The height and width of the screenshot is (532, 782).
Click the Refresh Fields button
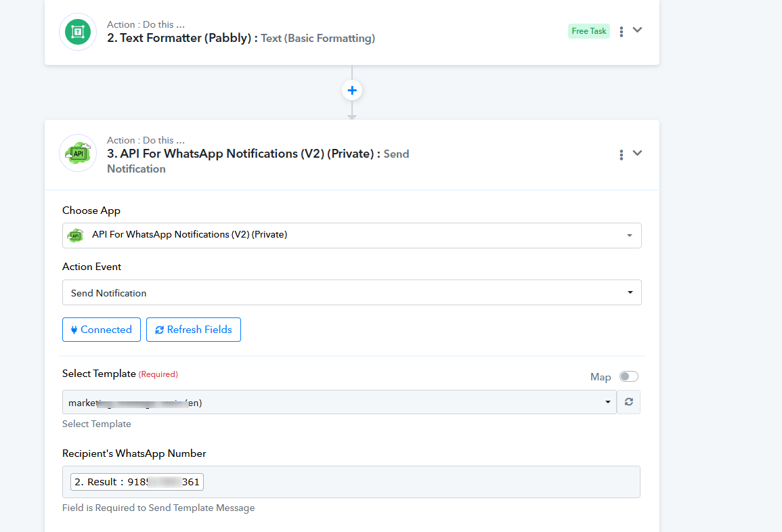coord(194,330)
